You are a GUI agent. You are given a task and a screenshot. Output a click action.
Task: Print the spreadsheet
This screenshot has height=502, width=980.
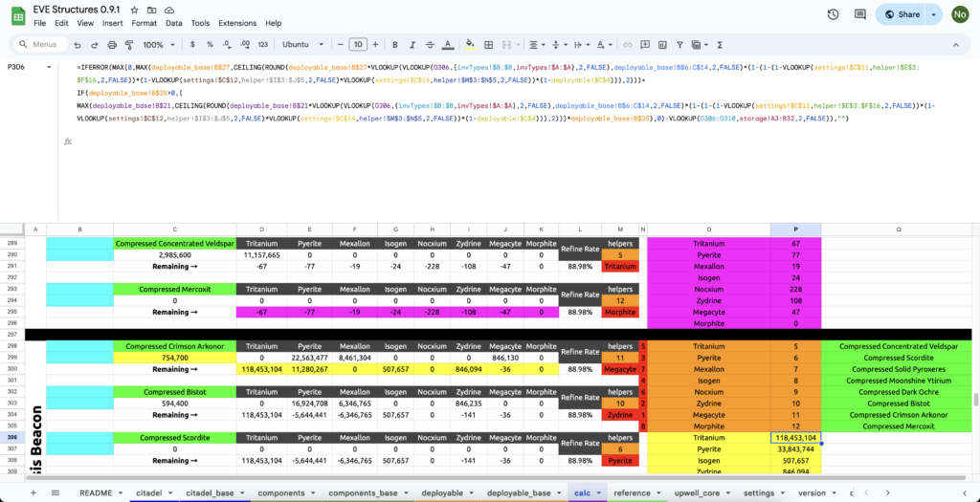point(113,45)
